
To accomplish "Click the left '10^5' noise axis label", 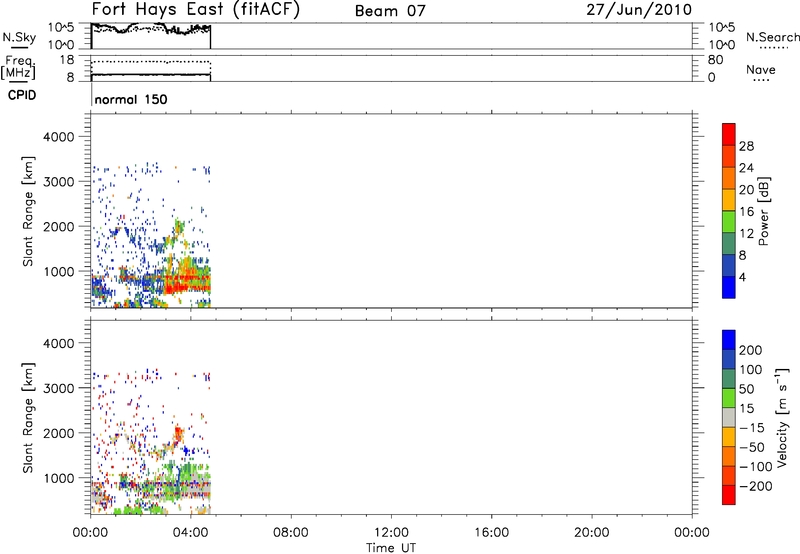I will (x=61, y=28).
